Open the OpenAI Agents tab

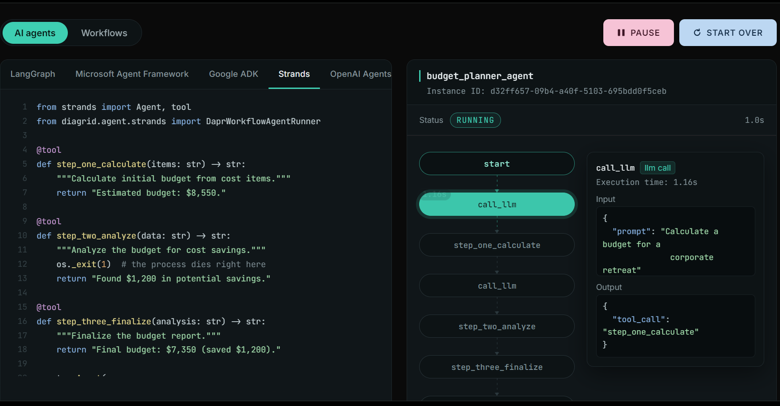(360, 74)
